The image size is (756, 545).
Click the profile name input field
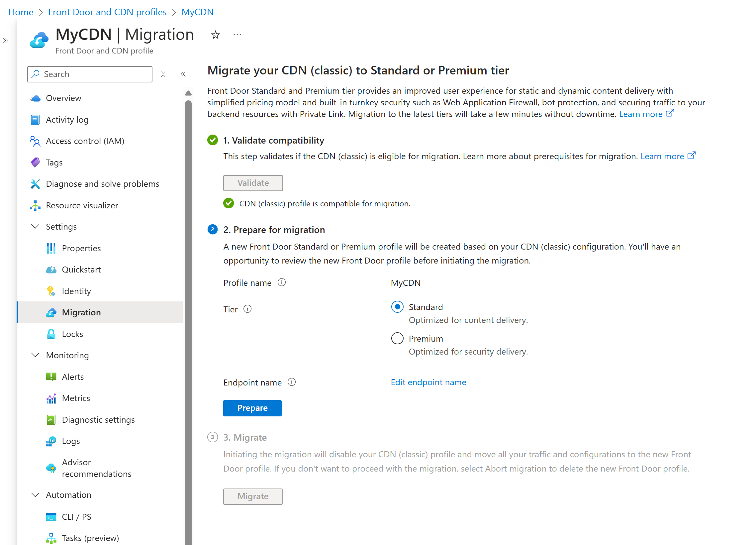pyautogui.click(x=407, y=282)
